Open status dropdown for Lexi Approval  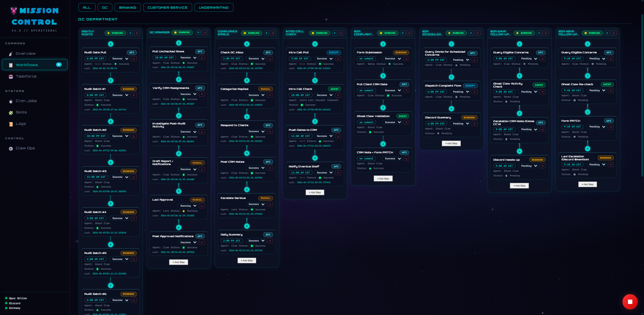188,206
